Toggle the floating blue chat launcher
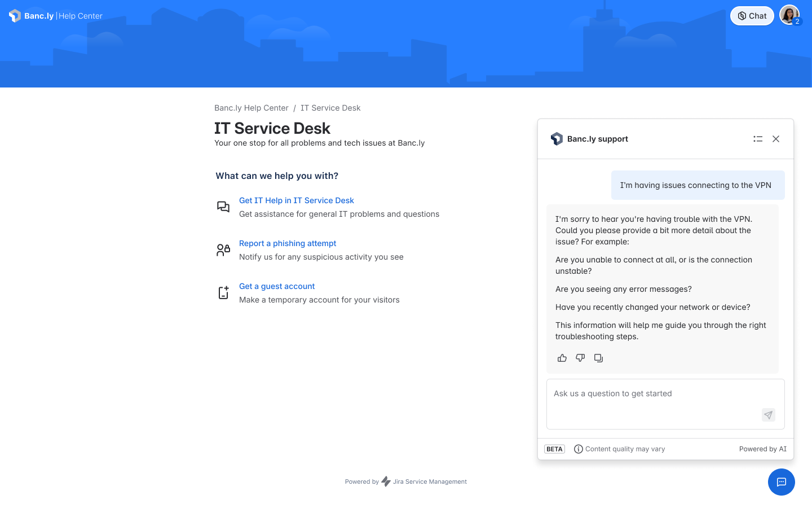This screenshot has height=508, width=812. pos(782,482)
